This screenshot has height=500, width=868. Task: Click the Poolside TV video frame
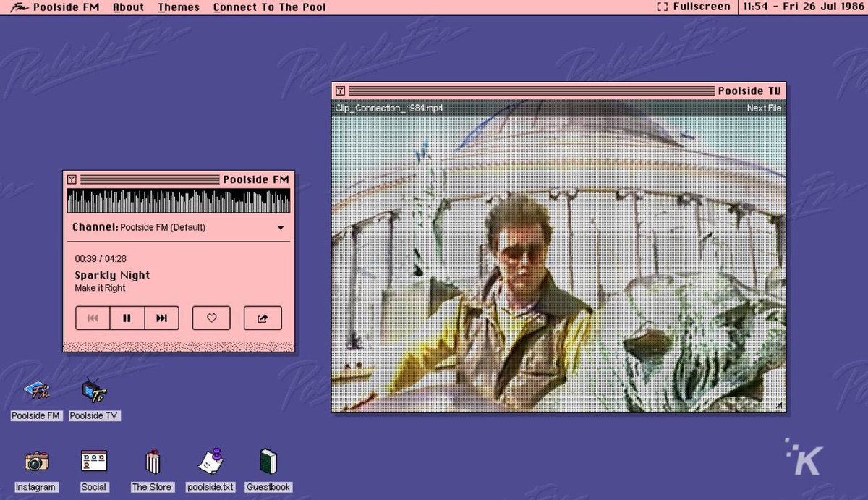(x=558, y=264)
